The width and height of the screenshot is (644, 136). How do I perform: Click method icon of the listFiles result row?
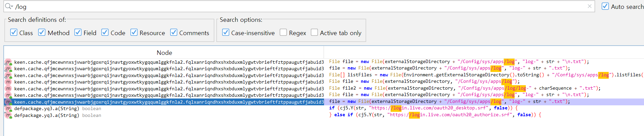tap(8, 75)
